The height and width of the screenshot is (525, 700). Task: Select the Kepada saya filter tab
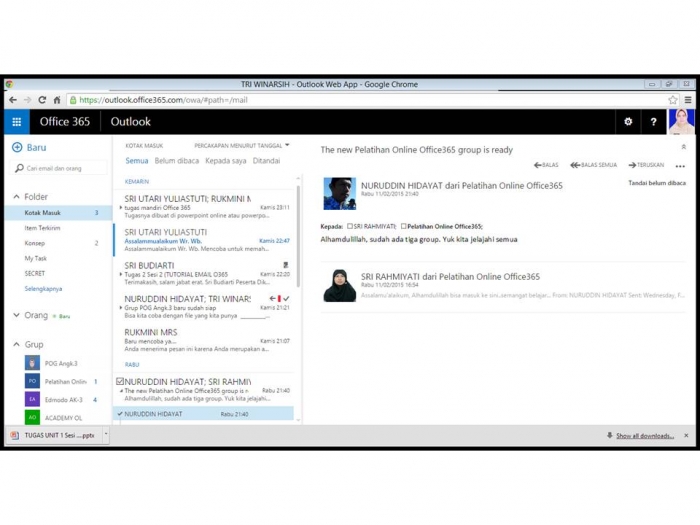point(225,161)
